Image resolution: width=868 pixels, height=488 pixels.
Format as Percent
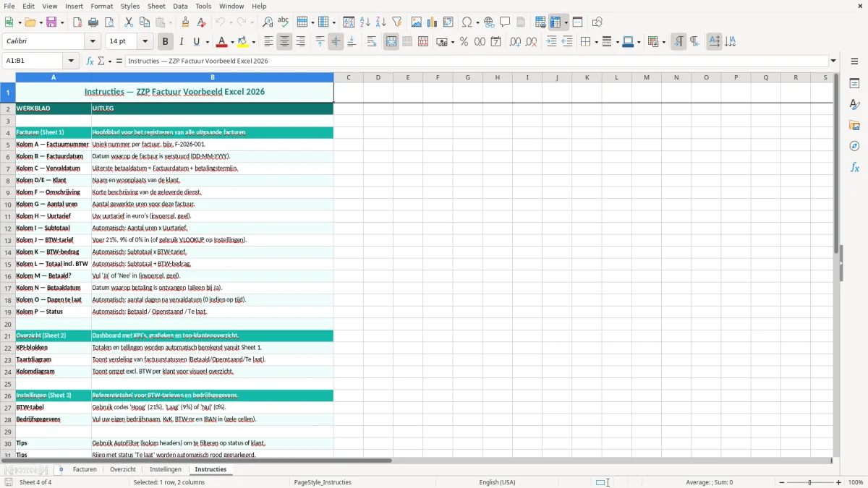coord(464,42)
